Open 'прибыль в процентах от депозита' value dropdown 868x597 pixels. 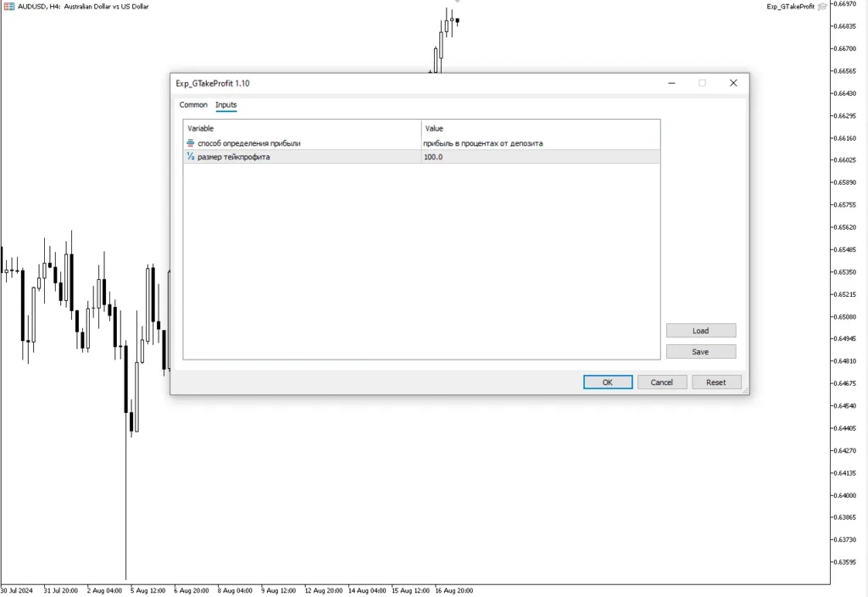tap(540, 142)
